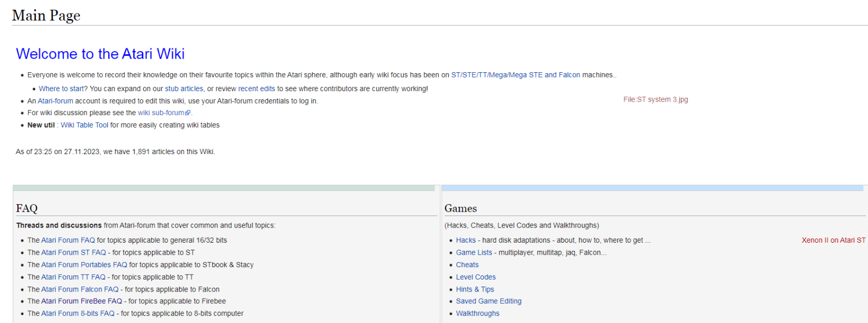Screen dimensions: 868x323
Task: Click the red Xenon II on Atari ST link
Action: point(833,240)
